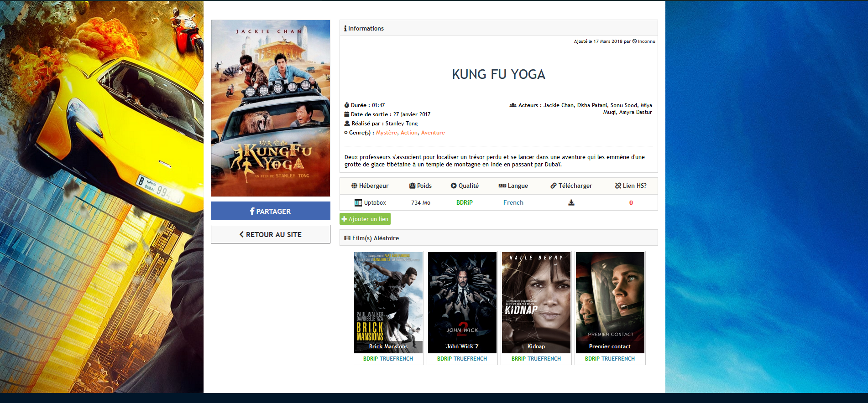Click the play icon beside Qualité
868x403 pixels.
(x=454, y=186)
